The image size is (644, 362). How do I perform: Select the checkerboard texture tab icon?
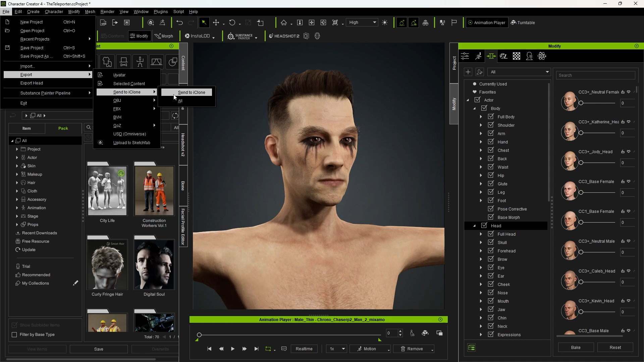517,56
